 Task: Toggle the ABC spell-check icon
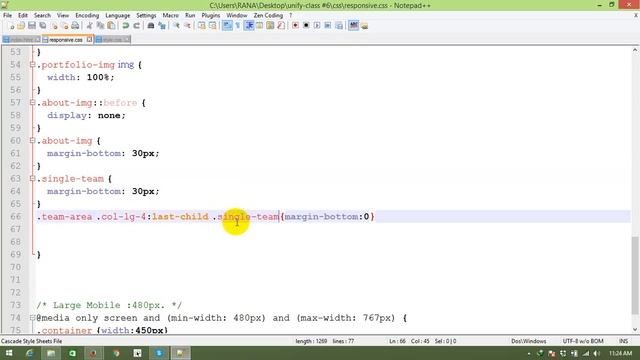(353, 26)
